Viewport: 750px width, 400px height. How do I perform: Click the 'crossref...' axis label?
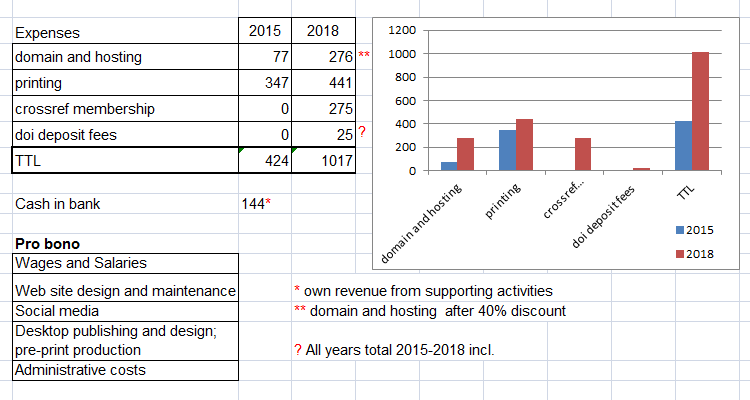tap(562, 201)
